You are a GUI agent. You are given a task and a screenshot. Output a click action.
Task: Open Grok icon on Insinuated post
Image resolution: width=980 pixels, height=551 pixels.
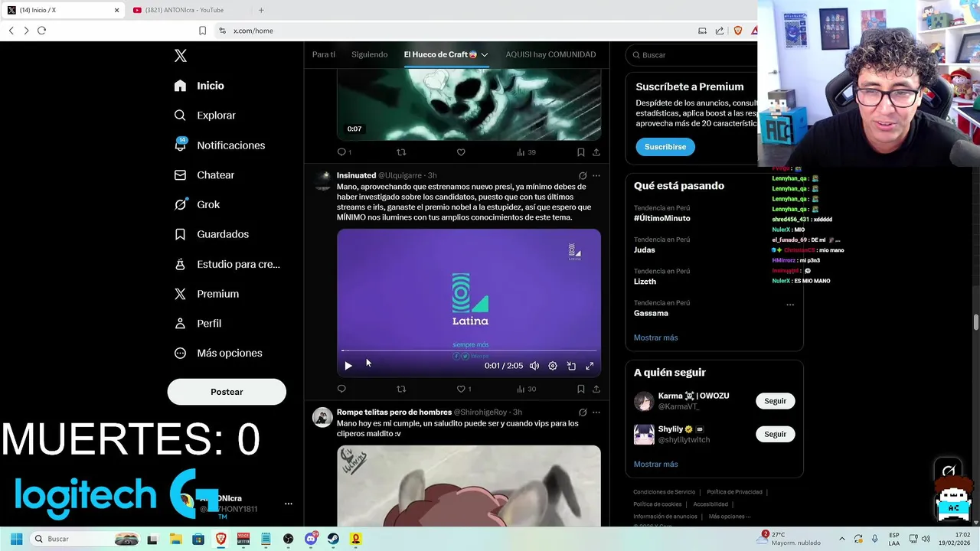[x=583, y=175]
